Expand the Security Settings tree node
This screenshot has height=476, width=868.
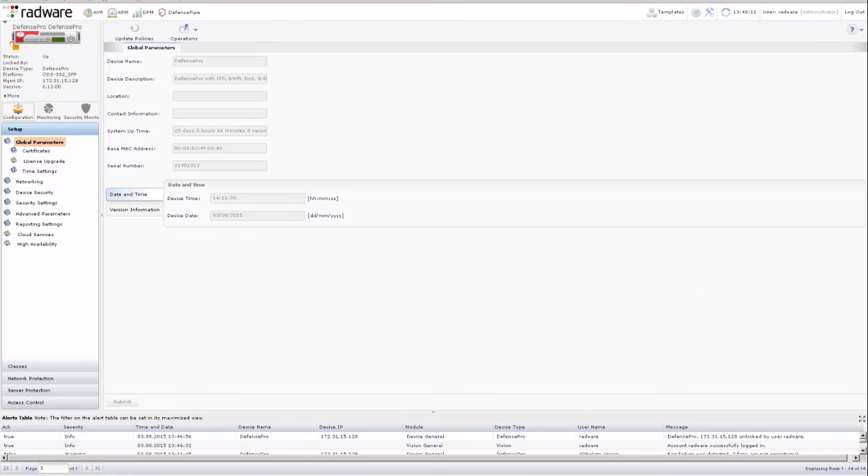pos(7,203)
